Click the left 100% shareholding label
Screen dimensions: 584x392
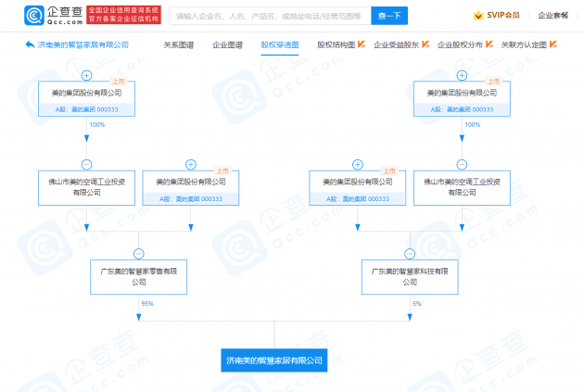pos(97,125)
